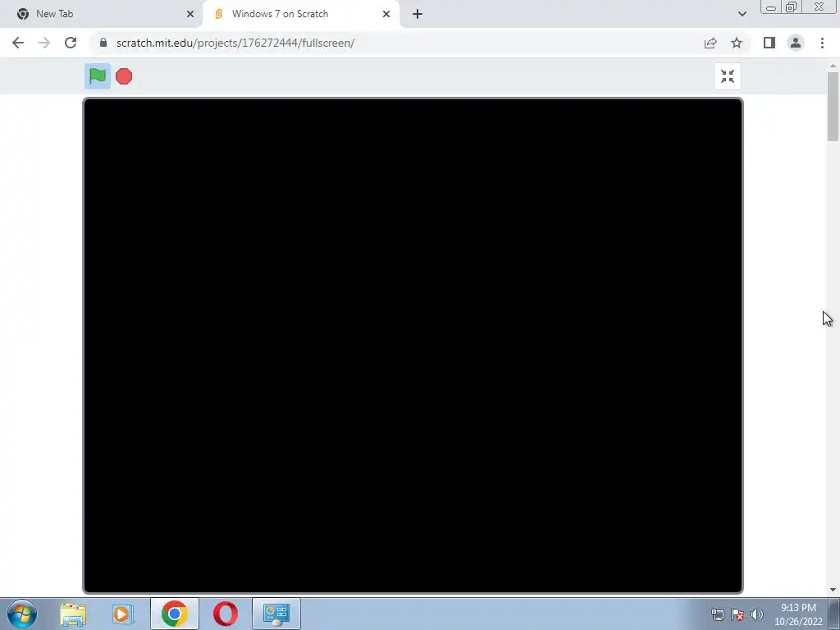
Task: Select the Windows 7 on Scratch tab
Action: click(x=300, y=14)
